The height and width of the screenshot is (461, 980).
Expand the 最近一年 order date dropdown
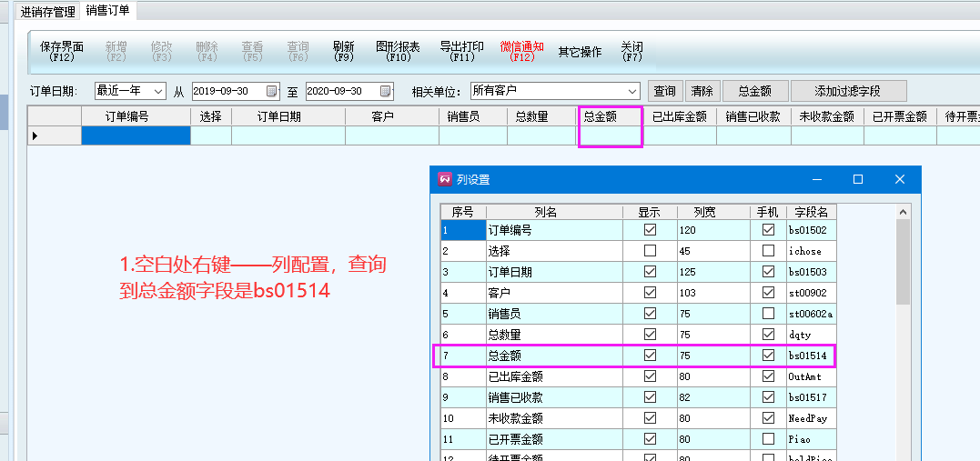(159, 91)
